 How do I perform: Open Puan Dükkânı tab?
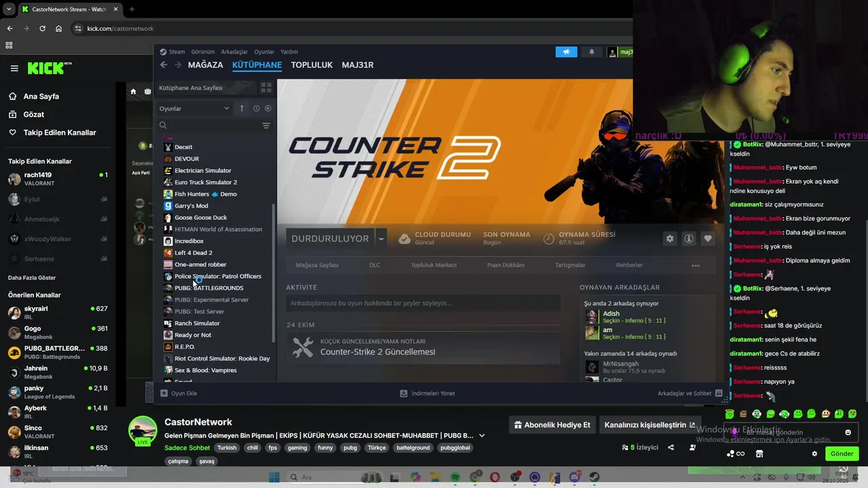pos(506,265)
